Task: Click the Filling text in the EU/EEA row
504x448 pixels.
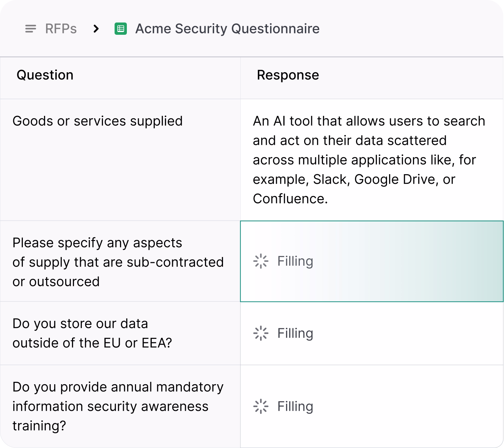Action: click(x=295, y=333)
